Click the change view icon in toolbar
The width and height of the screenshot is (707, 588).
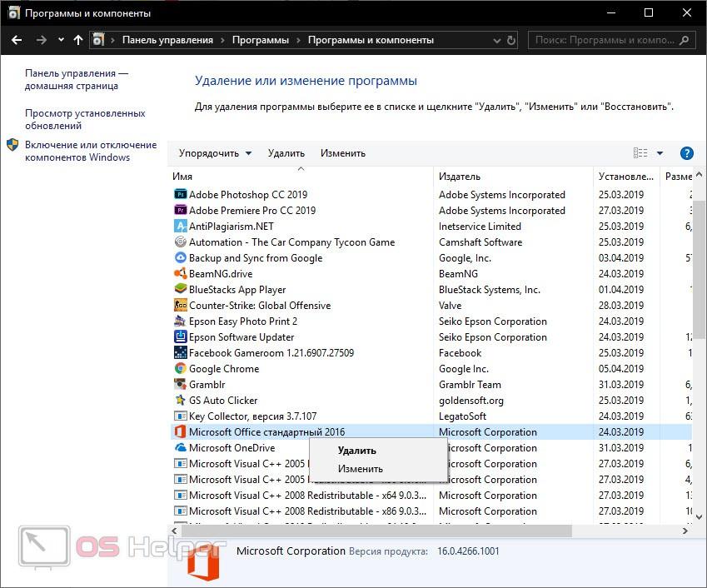[x=640, y=153]
